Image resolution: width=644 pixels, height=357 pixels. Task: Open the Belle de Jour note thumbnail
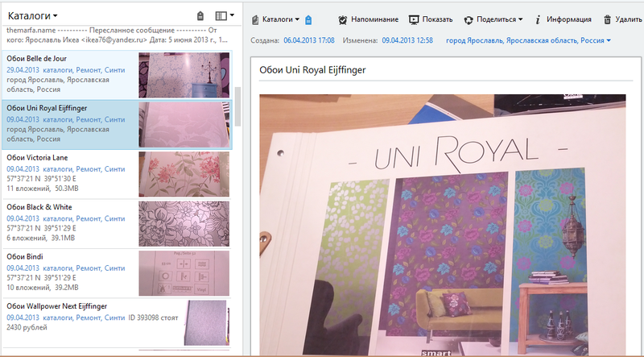(184, 75)
